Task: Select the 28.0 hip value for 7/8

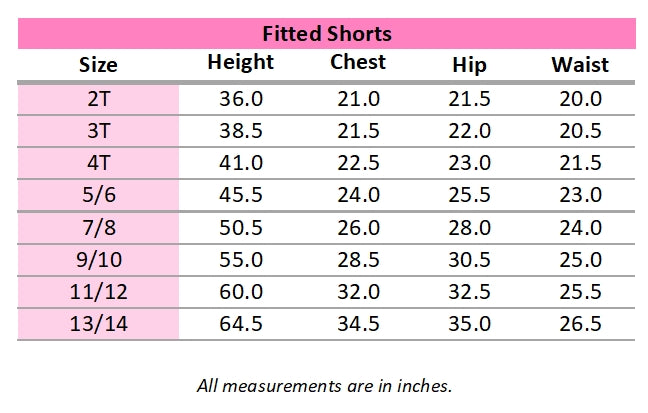Action: (x=469, y=228)
